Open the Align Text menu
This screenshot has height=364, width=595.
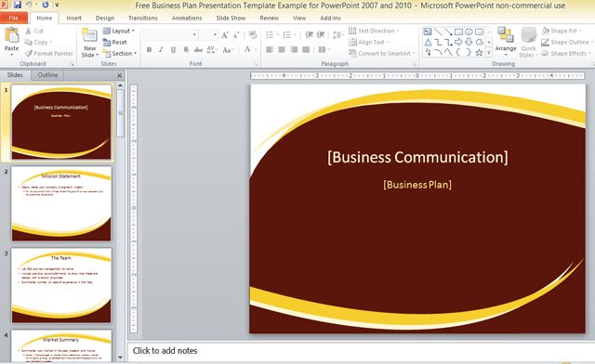369,42
